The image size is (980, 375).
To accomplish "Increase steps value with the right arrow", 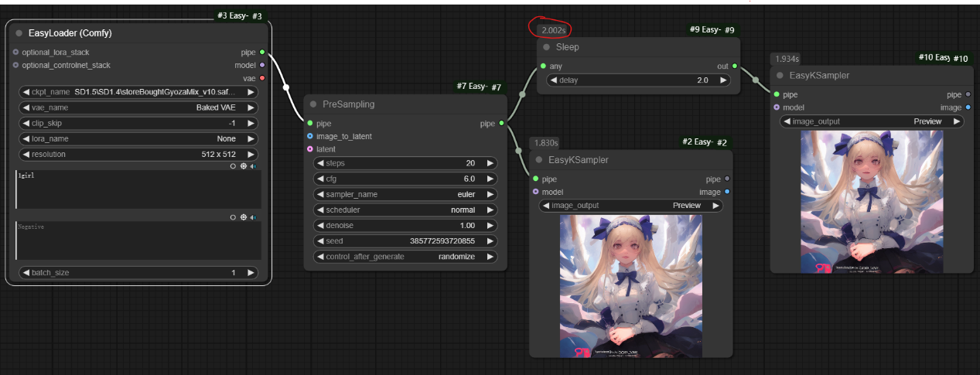I will (x=490, y=163).
